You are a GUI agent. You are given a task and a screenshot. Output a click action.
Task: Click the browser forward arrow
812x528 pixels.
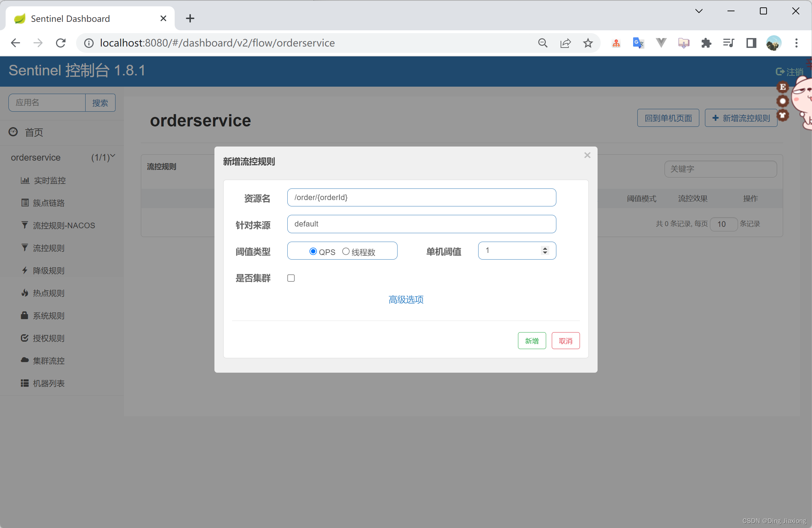tap(38, 43)
